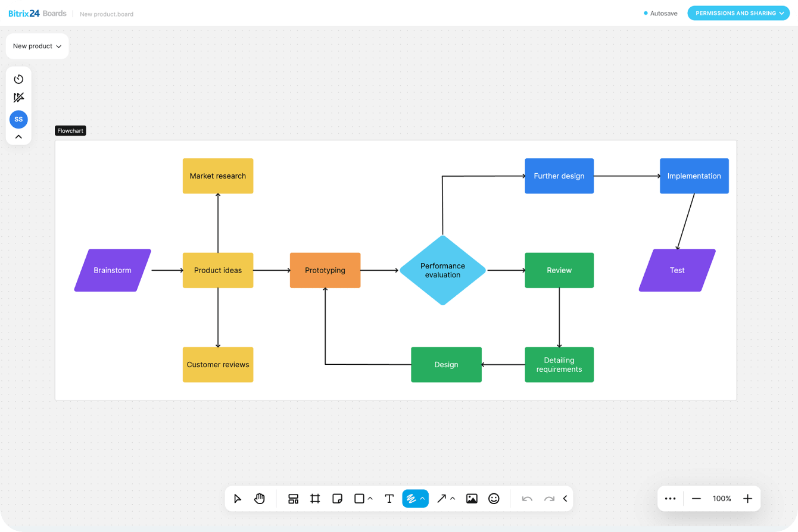Open the timer in left panel

[18, 79]
